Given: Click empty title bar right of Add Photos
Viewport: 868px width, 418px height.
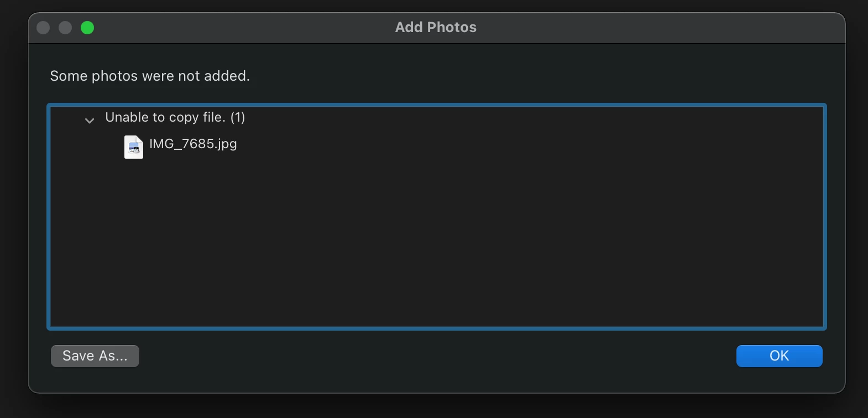Looking at the screenshot, I should point(663,27).
